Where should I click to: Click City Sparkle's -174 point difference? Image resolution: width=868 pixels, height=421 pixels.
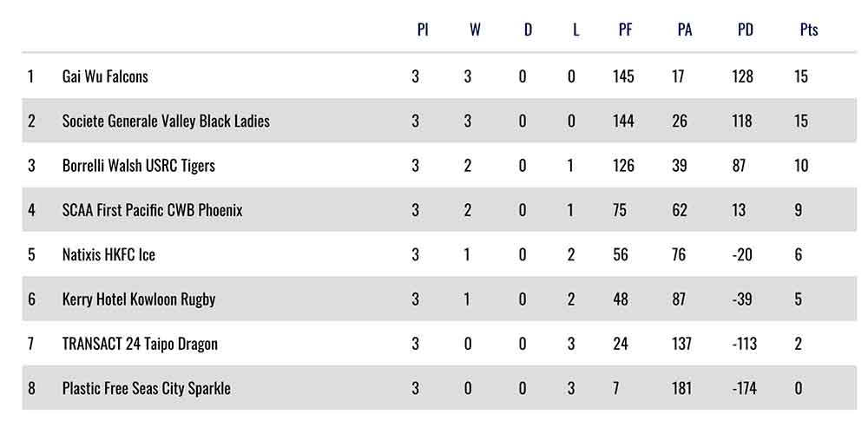tap(745, 388)
